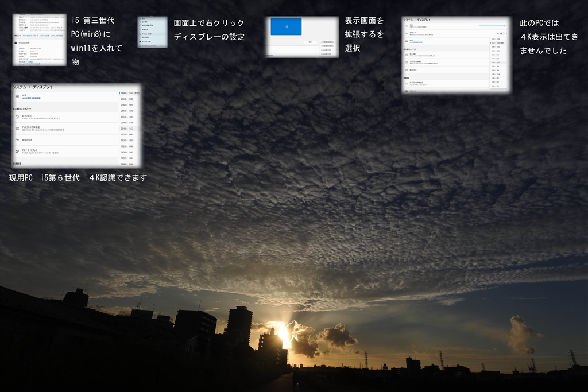Choose 1 のみに表示する option
The height and width of the screenshot is (392, 588).
(x=326, y=50)
